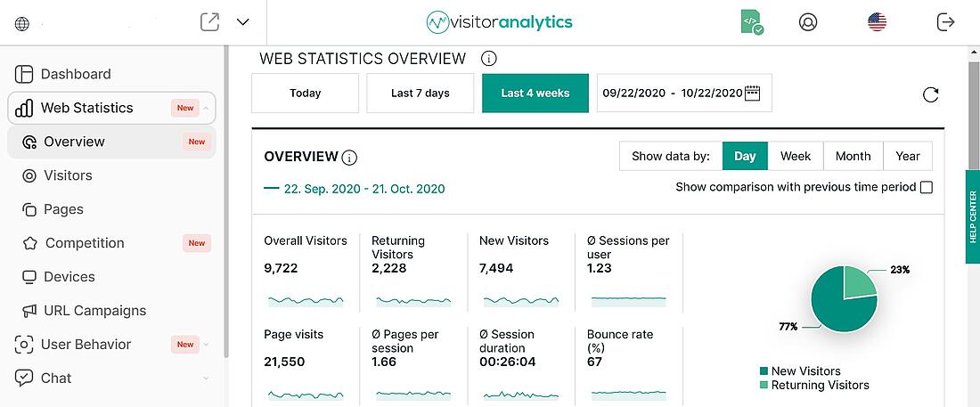Select the Today range button

pyautogui.click(x=305, y=94)
